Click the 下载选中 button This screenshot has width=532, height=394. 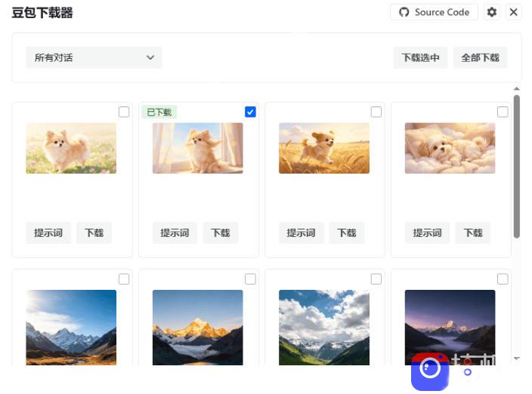[x=420, y=57]
